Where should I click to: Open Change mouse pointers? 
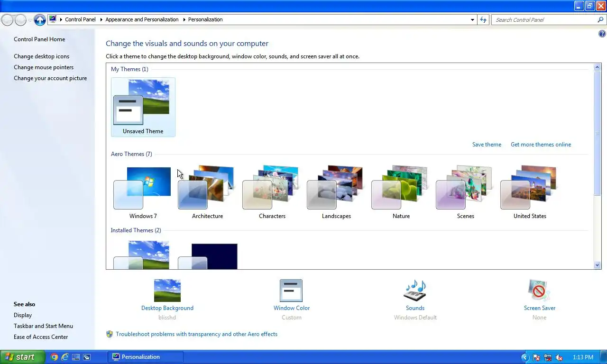(44, 67)
